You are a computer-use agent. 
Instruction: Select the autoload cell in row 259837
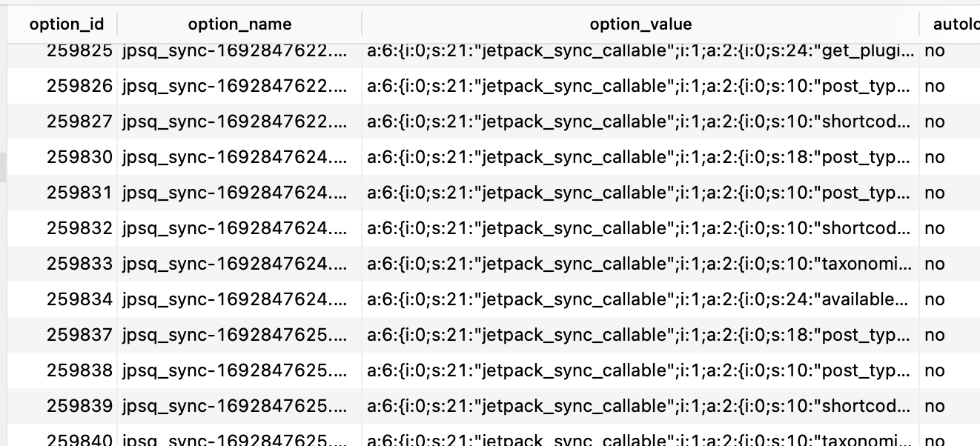(935, 335)
